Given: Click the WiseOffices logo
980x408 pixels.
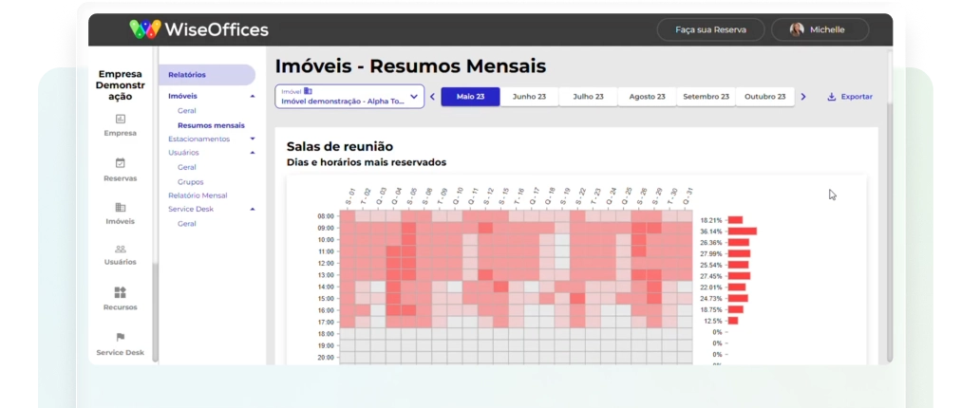Looking at the screenshot, I should (x=198, y=29).
